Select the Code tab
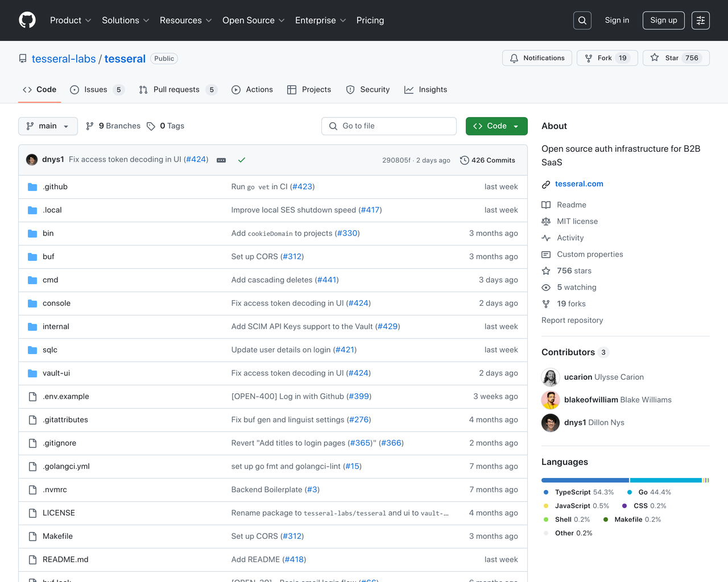 (x=39, y=90)
